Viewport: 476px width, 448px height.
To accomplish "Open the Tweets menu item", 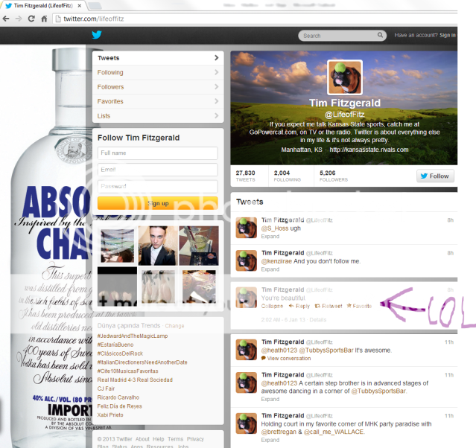I will 158,58.
